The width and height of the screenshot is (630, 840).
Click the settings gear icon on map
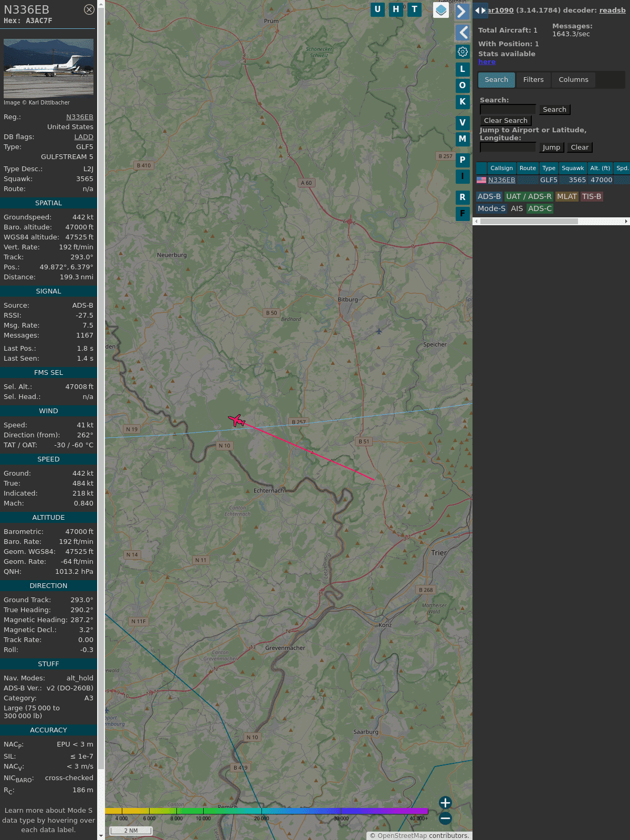click(463, 51)
